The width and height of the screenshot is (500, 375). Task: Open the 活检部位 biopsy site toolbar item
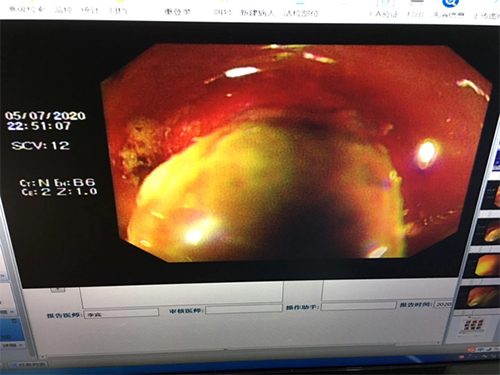[x=301, y=13]
